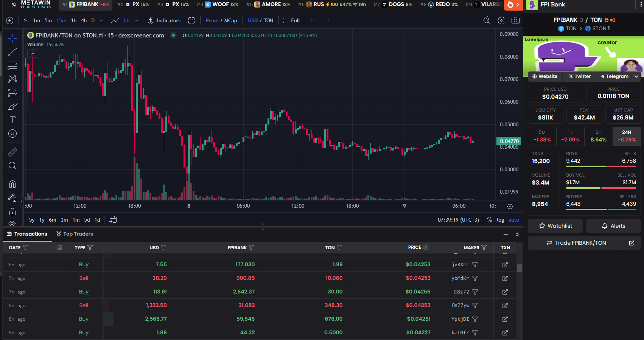
Task: Filter transactions by DATE column
Action: pyautogui.click(x=26, y=248)
